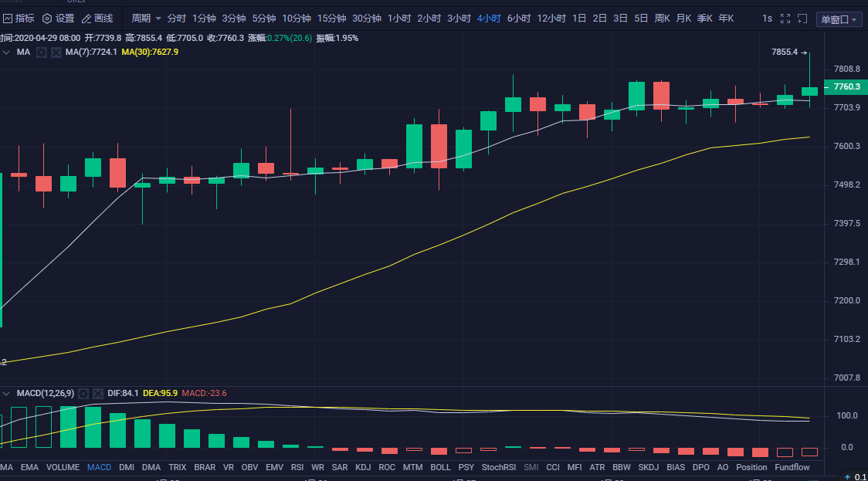The image size is (868, 481).
Task: Enable the WR indicator
Action: 317,468
